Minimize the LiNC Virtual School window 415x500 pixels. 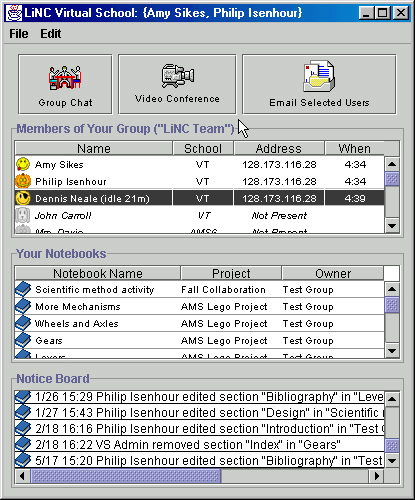pyautogui.click(x=366, y=13)
